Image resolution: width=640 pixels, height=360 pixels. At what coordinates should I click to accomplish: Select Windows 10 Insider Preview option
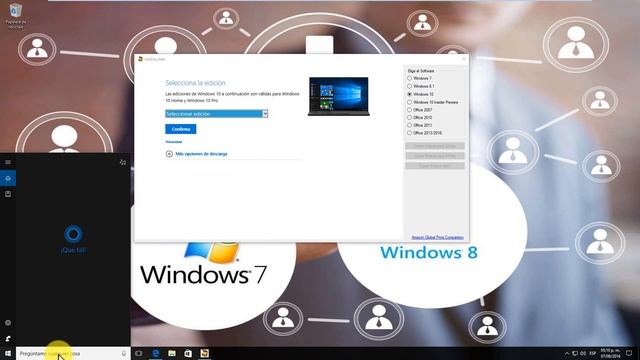point(409,102)
